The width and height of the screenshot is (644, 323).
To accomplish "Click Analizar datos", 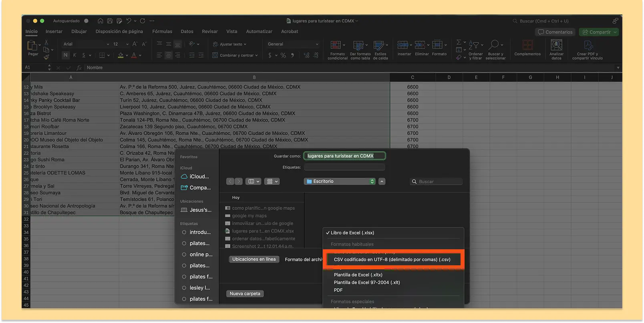I will pos(556,50).
